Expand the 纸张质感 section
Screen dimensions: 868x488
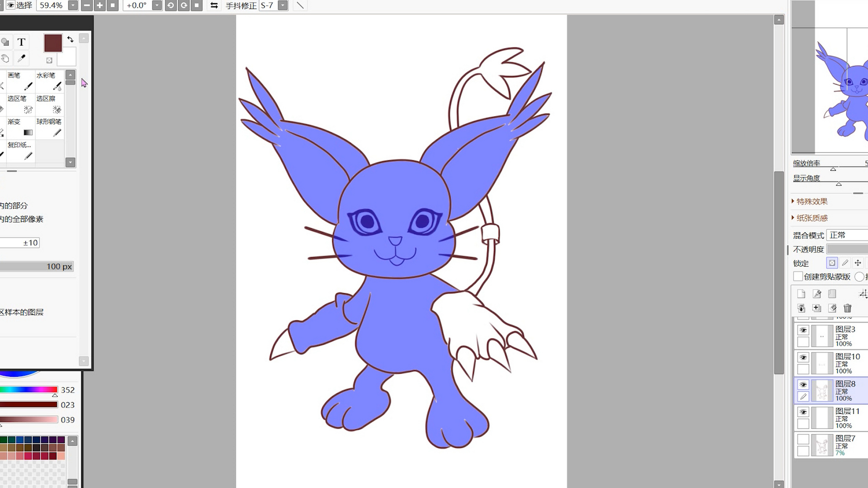point(810,218)
